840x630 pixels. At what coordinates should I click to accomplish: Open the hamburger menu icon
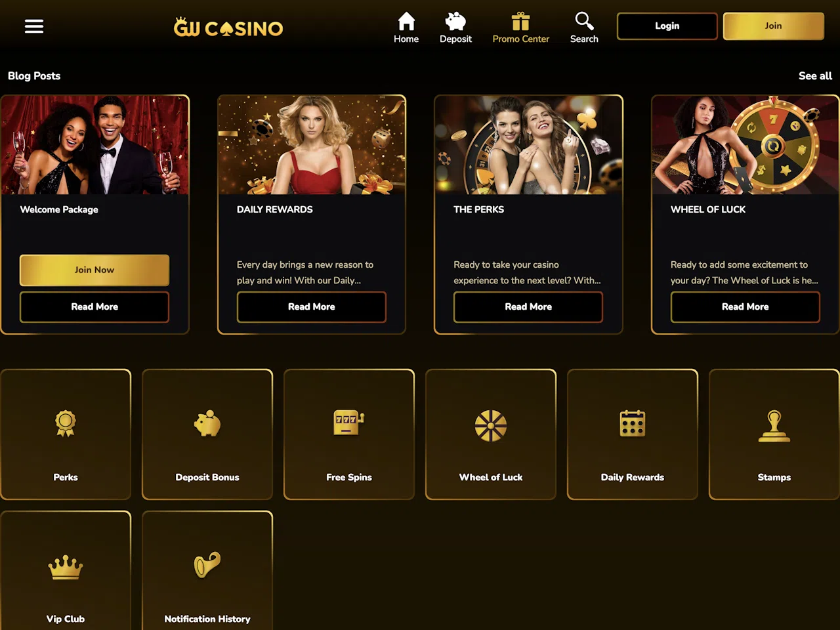(x=34, y=26)
